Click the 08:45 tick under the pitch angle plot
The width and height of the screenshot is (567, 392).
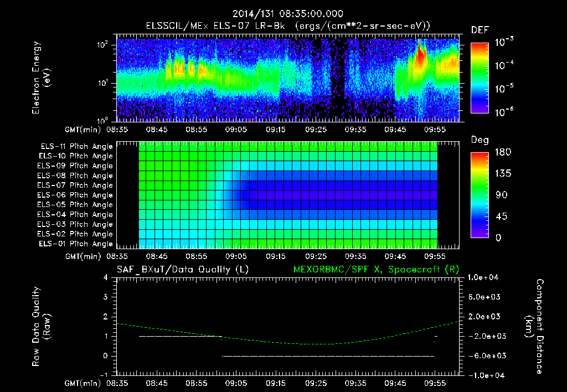pyautogui.click(x=157, y=256)
